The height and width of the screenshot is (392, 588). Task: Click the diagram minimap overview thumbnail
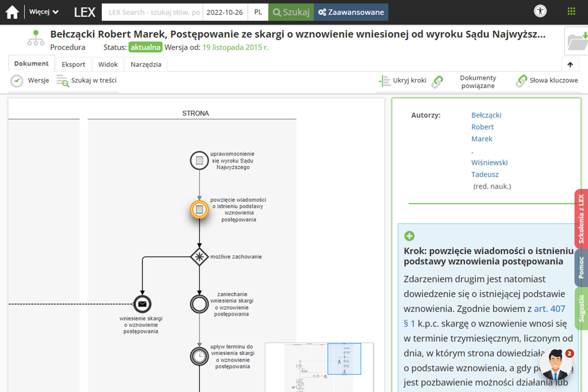point(319,367)
